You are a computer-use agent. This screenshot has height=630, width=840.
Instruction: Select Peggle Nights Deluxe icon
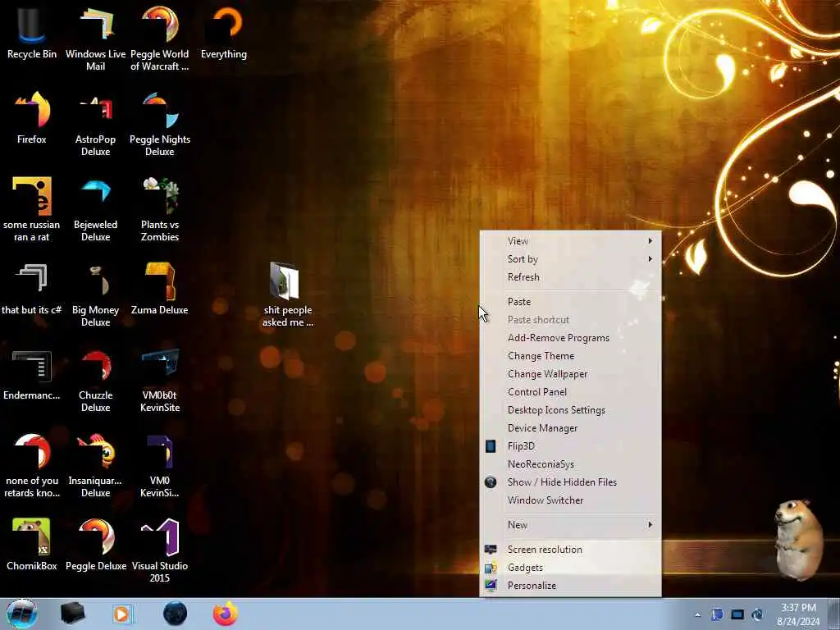pyautogui.click(x=160, y=125)
